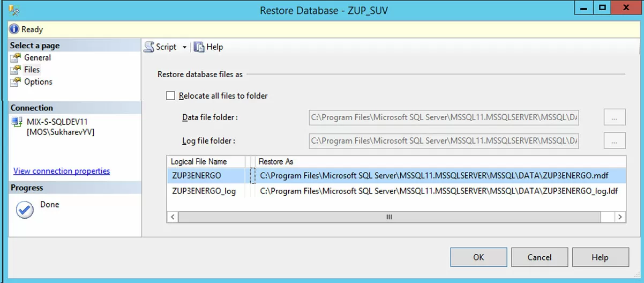Click the Log file folder path field

point(444,141)
